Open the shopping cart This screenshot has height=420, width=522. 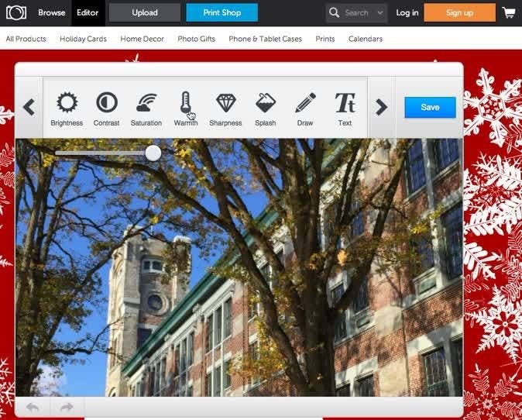pyautogui.click(x=509, y=12)
